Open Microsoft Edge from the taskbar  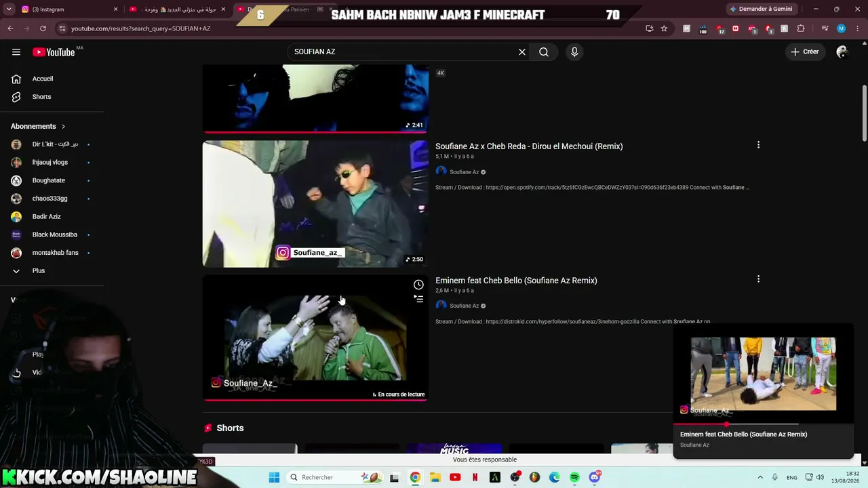pyautogui.click(x=555, y=477)
